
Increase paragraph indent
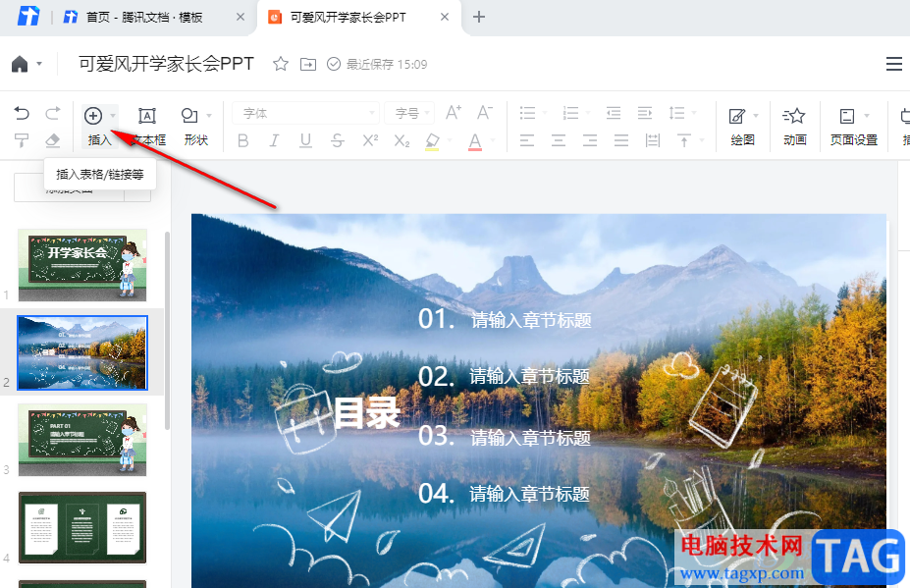point(645,112)
